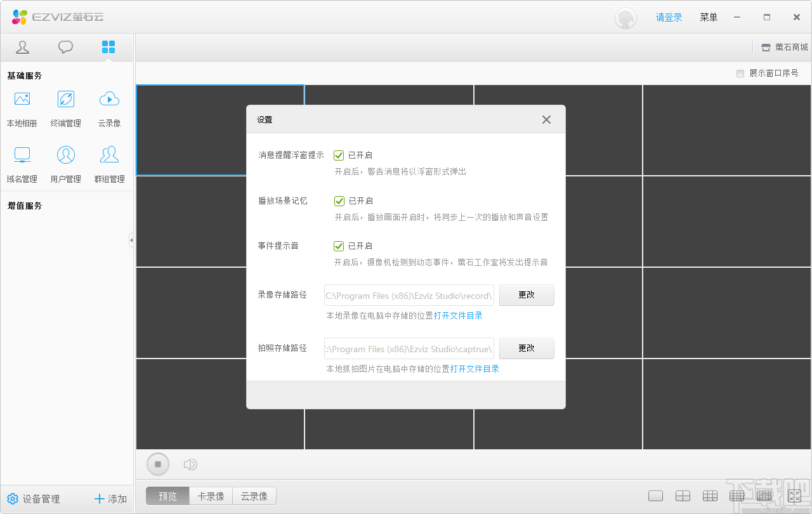Disable the 事件提示音 option
The image size is (812, 514).
[x=339, y=246]
